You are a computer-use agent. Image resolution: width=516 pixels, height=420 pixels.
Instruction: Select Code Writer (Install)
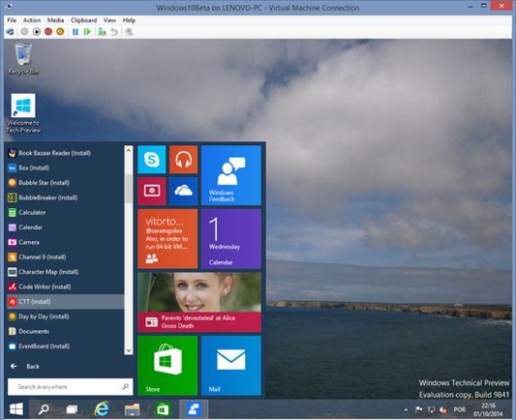point(66,287)
